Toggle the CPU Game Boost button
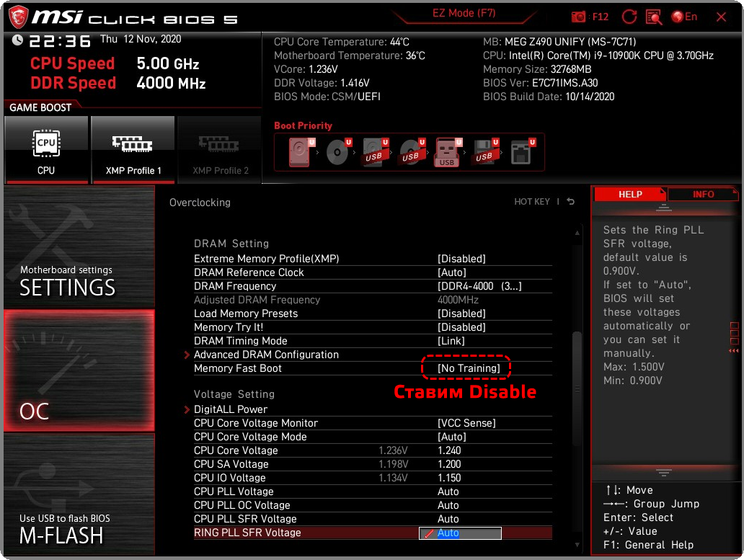The image size is (744, 560). point(46,149)
